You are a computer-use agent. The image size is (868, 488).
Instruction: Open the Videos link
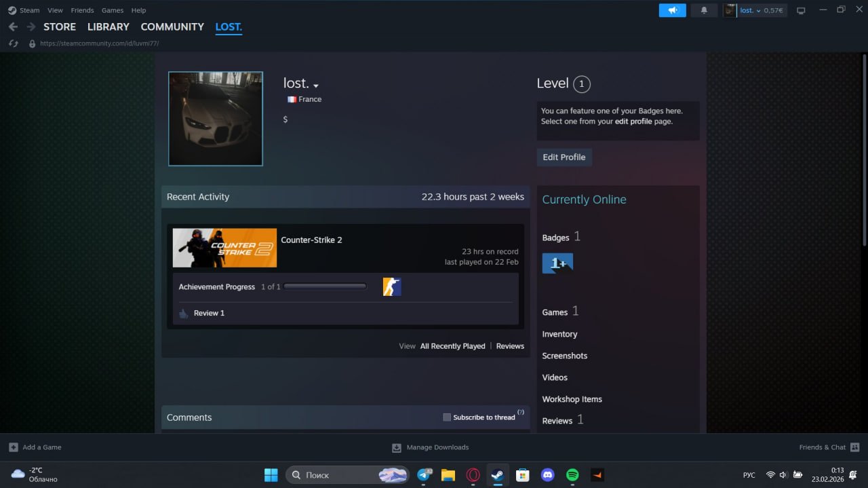555,377
